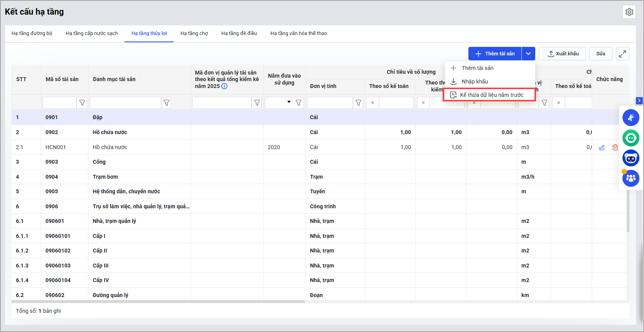
Task: Click the edit pencil icon for HCN001
Action: 602,148
